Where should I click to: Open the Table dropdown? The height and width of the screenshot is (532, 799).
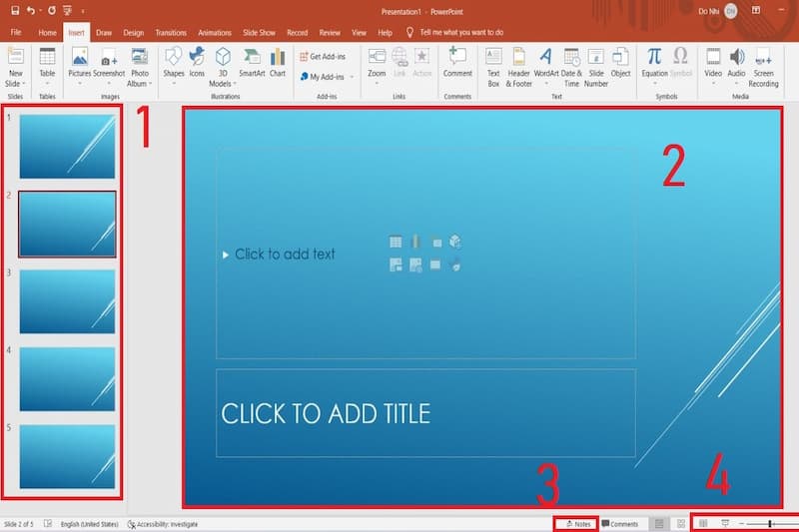tap(47, 84)
